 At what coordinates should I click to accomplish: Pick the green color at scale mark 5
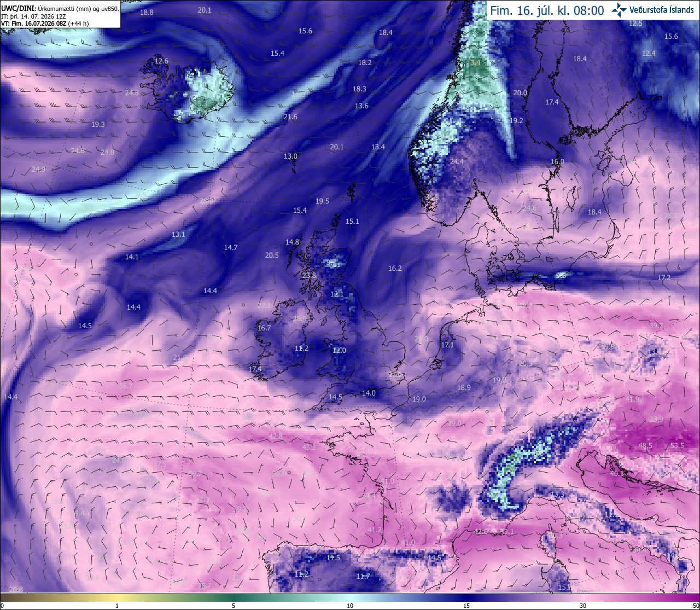[234, 597]
